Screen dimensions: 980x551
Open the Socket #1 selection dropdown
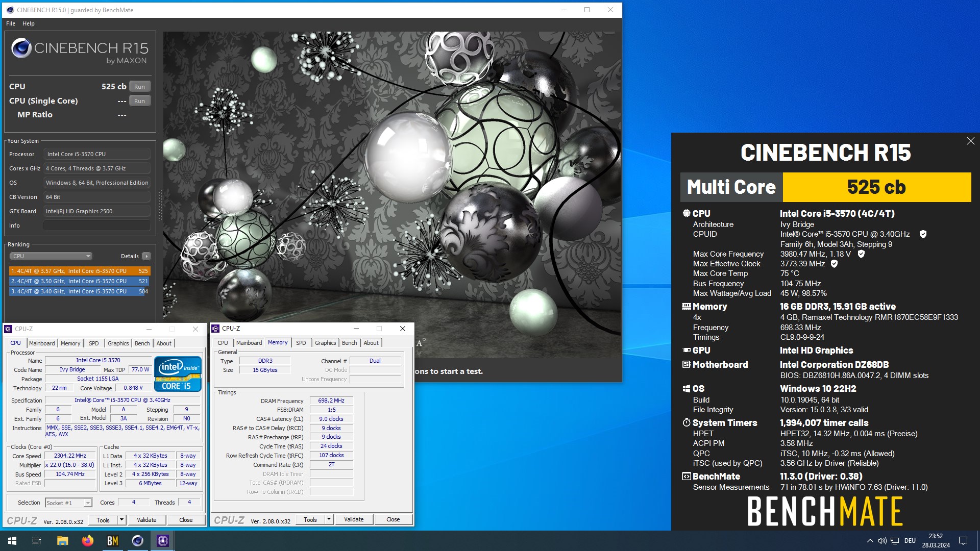pos(69,503)
